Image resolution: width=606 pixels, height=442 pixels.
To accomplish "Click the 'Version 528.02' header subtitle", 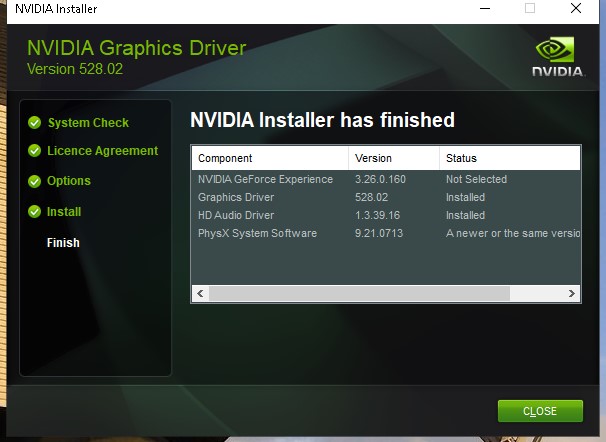I will [x=75, y=69].
